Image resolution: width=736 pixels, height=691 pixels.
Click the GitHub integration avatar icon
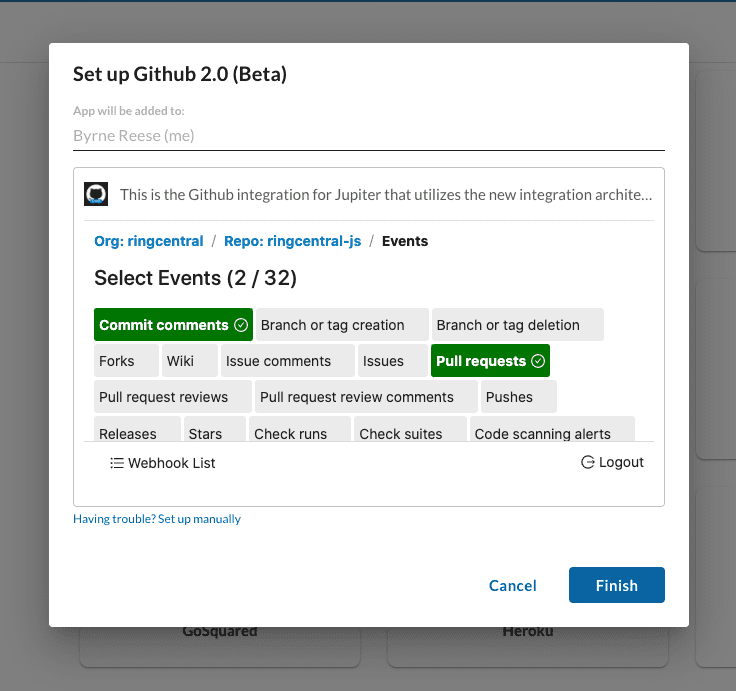(x=96, y=194)
